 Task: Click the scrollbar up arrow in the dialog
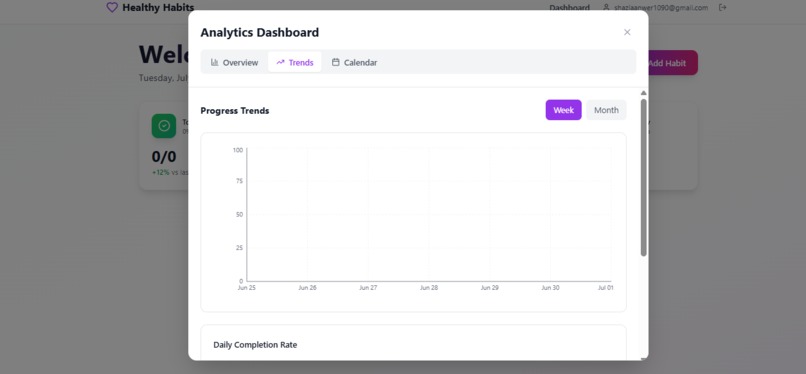click(x=643, y=93)
